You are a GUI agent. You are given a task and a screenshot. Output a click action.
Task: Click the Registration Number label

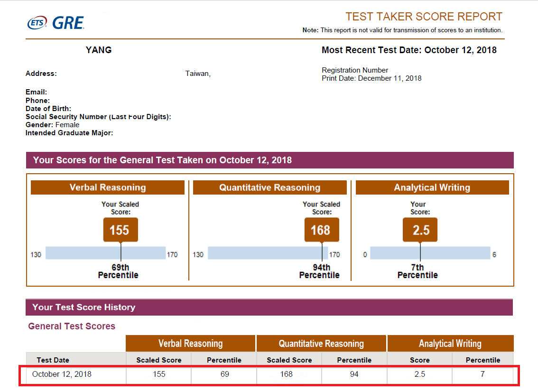[355, 70]
